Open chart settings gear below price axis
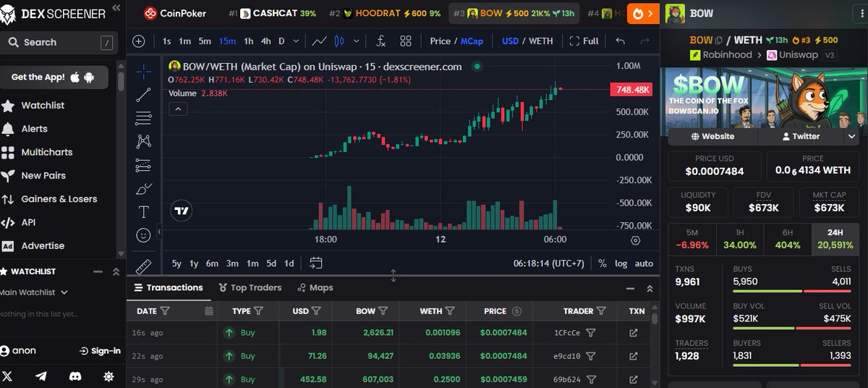The height and width of the screenshot is (388, 868). (635, 240)
